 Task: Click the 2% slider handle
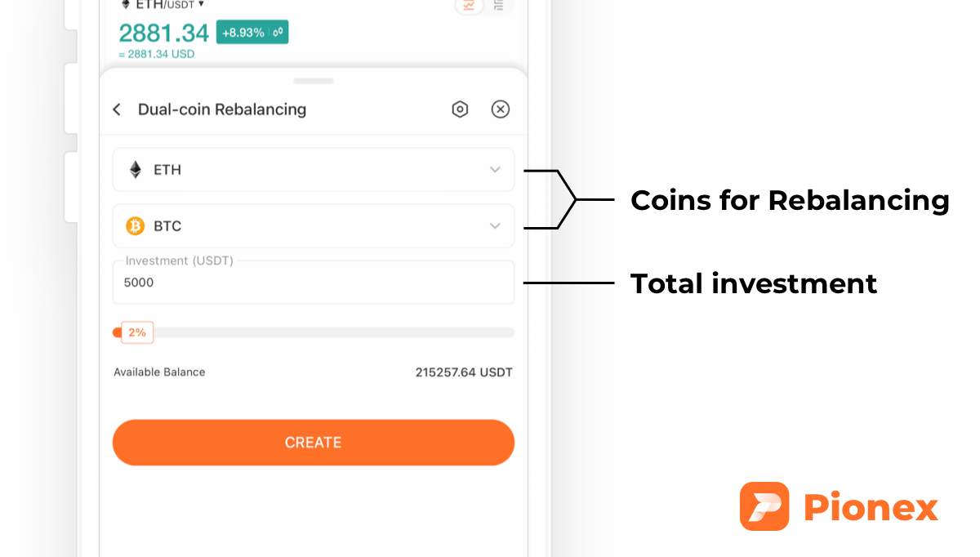coord(117,332)
